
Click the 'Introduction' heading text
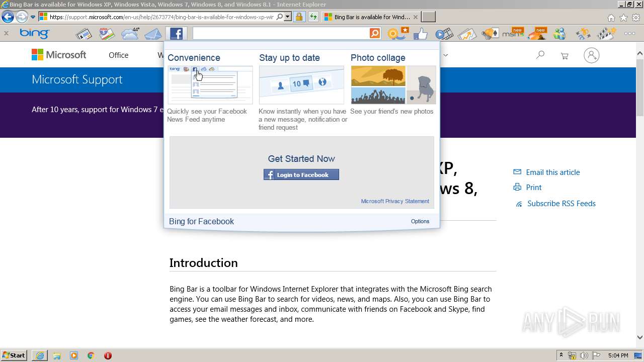[203, 263]
